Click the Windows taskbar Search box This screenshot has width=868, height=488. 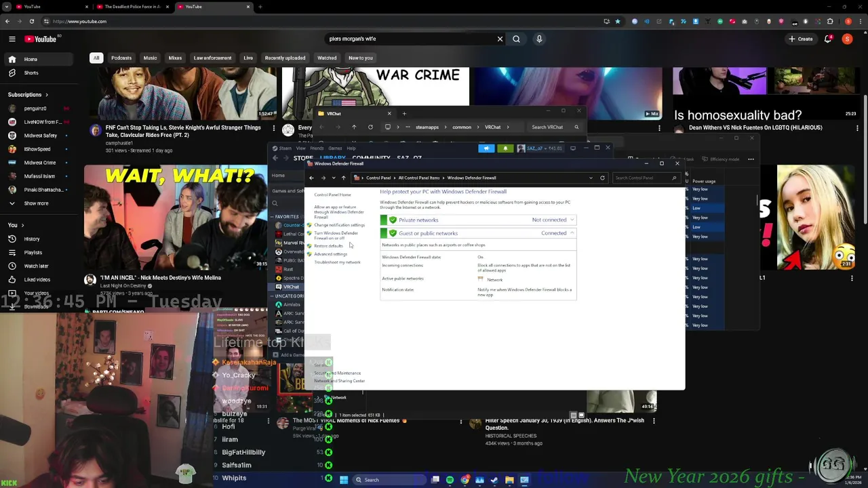pyautogui.click(x=389, y=480)
